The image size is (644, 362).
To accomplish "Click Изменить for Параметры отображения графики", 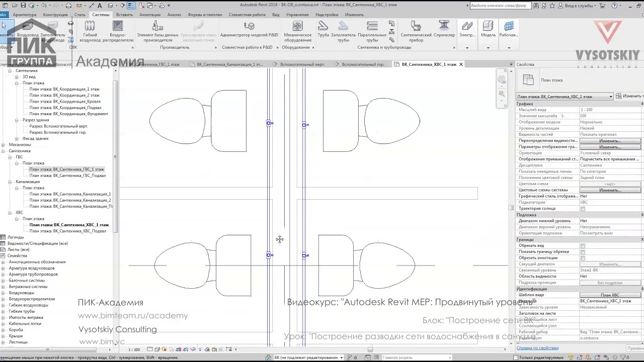I will pyautogui.click(x=610, y=147).
